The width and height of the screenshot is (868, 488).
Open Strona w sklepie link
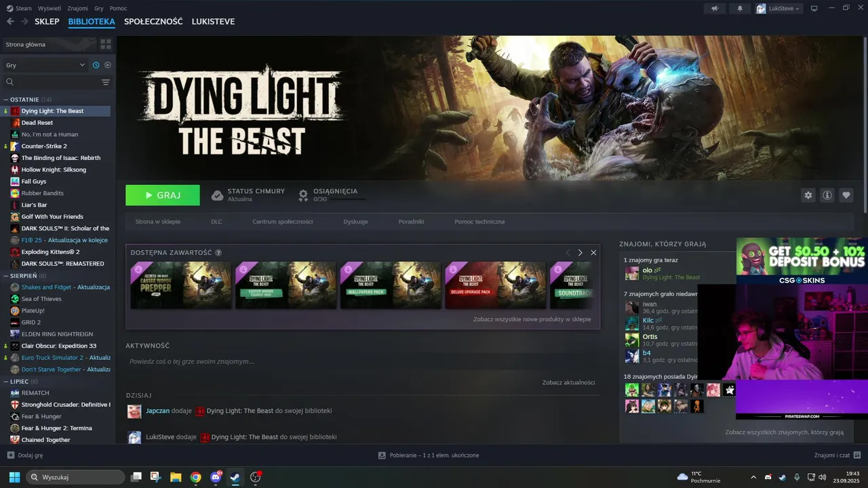[x=158, y=222]
